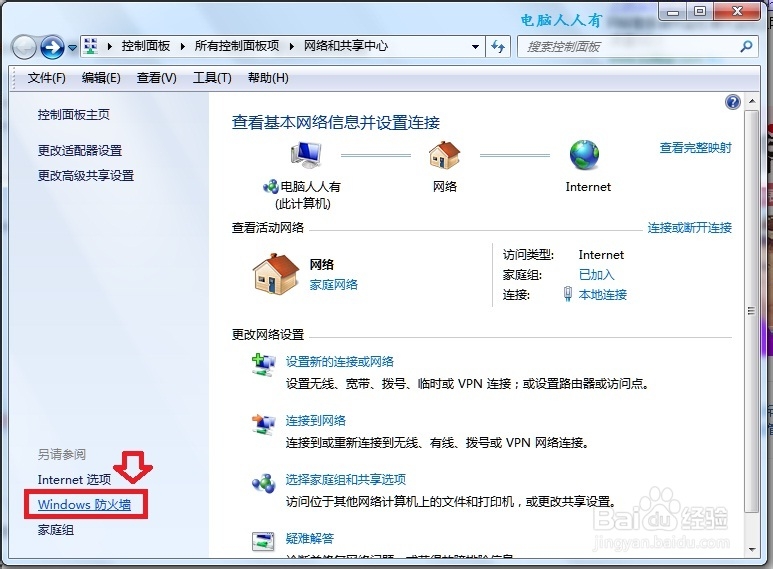The width and height of the screenshot is (773, 569).
Task: Click the connect to network icon
Action: click(264, 424)
